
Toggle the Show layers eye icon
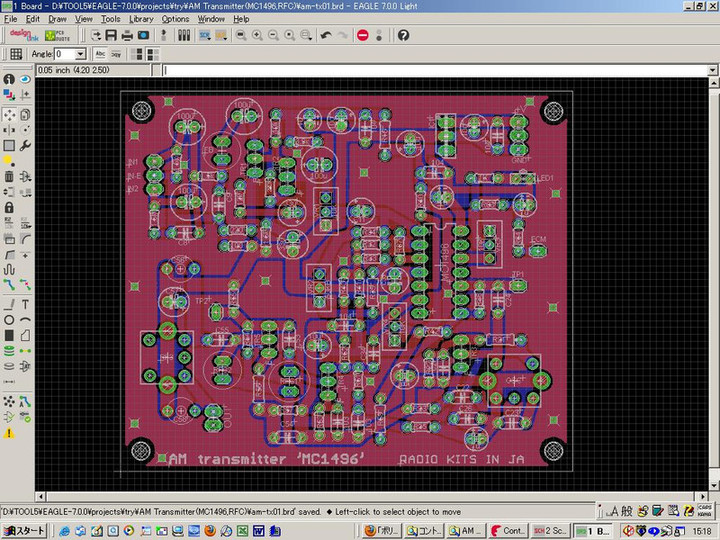(x=25, y=79)
